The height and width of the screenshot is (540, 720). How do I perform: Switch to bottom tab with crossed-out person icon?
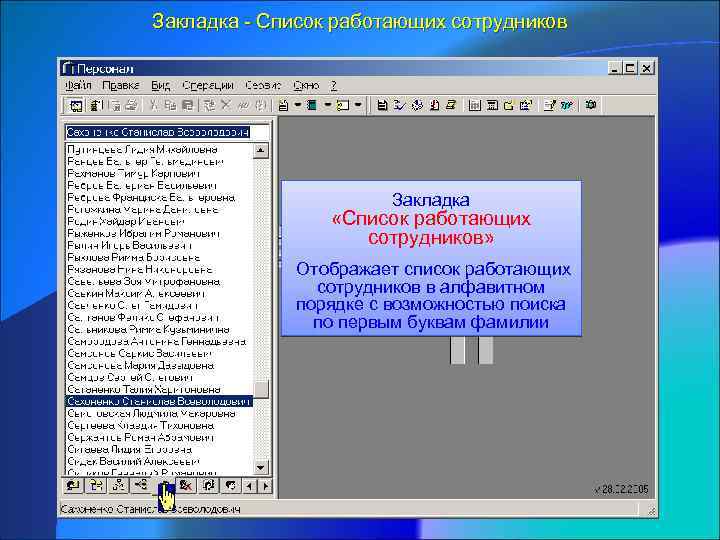coord(186,485)
